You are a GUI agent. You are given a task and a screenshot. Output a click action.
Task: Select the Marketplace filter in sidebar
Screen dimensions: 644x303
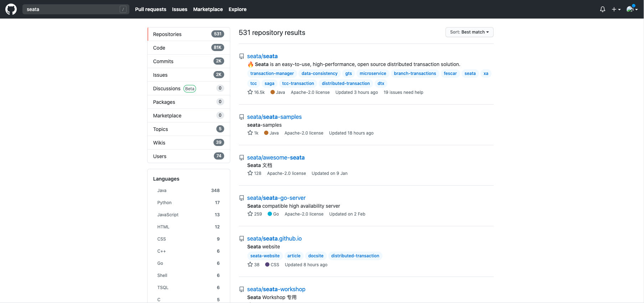point(189,116)
